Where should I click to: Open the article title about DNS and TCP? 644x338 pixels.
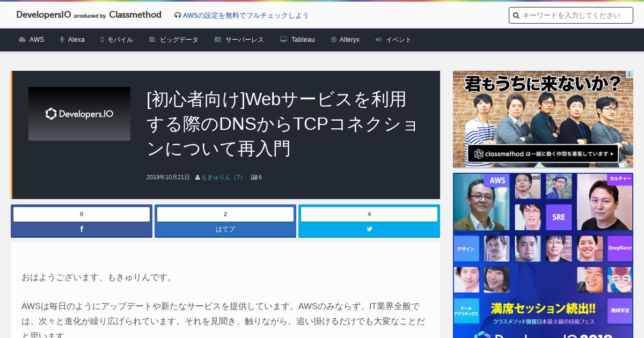pyautogui.click(x=283, y=124)
